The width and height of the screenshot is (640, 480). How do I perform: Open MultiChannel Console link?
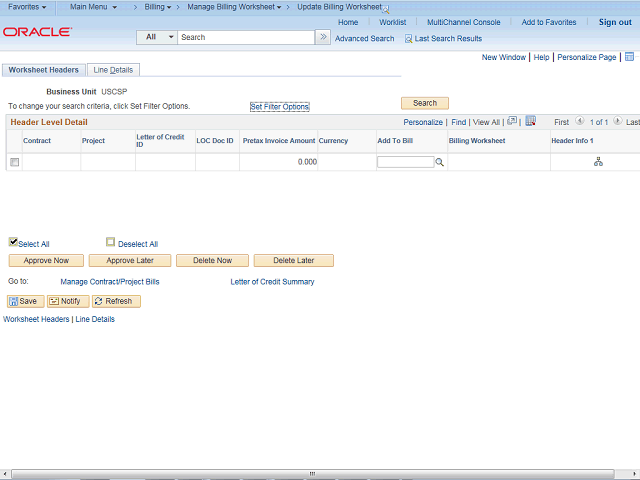(x=464, y=22)
